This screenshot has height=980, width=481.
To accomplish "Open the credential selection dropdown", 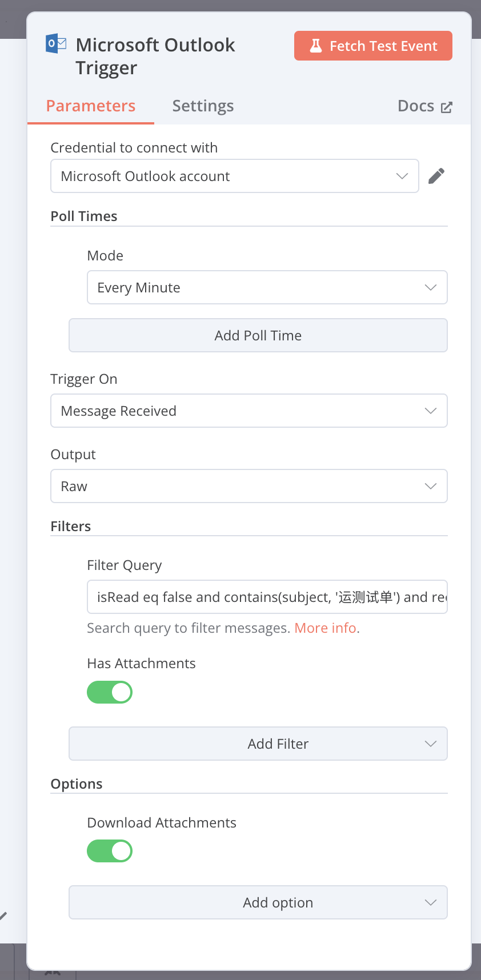I will pos(235,176).
